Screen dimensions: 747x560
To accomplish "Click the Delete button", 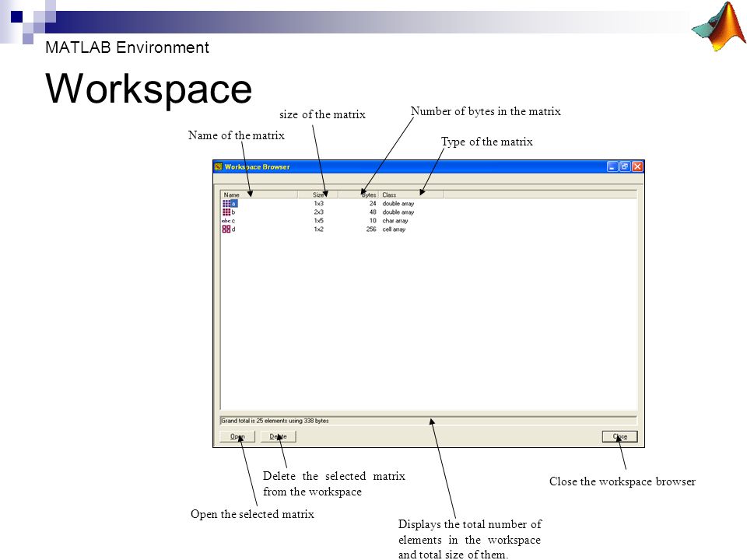I will point(279,436).
